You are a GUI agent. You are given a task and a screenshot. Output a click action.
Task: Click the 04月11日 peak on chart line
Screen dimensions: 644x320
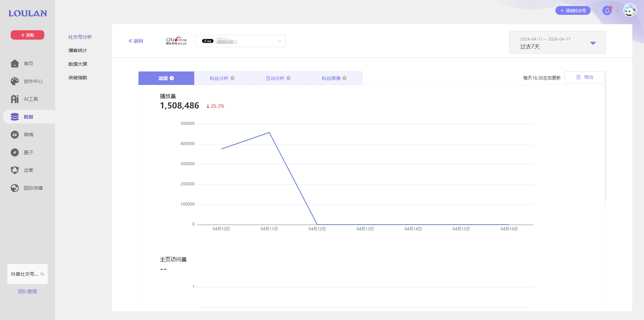[269, 133]
